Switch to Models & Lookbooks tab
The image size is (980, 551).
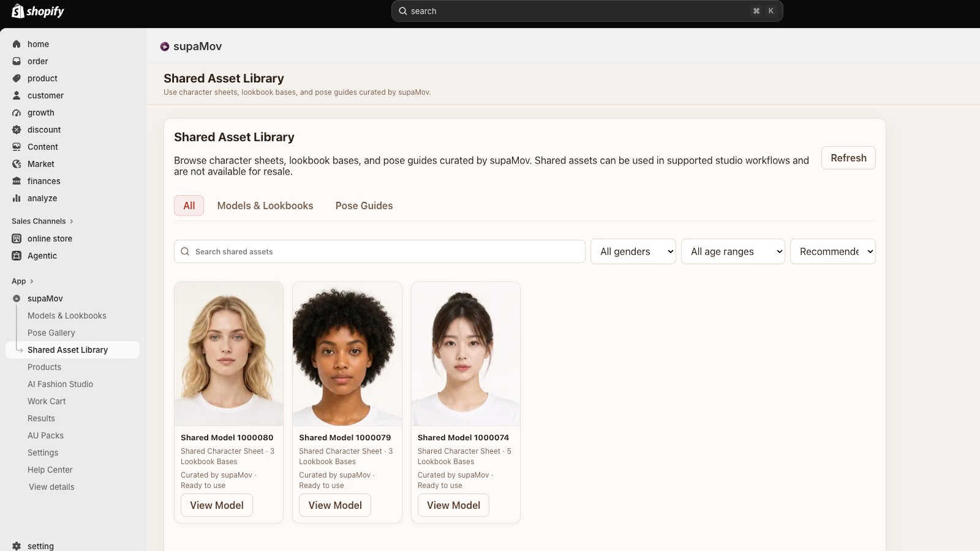click(x=265, y=206)
